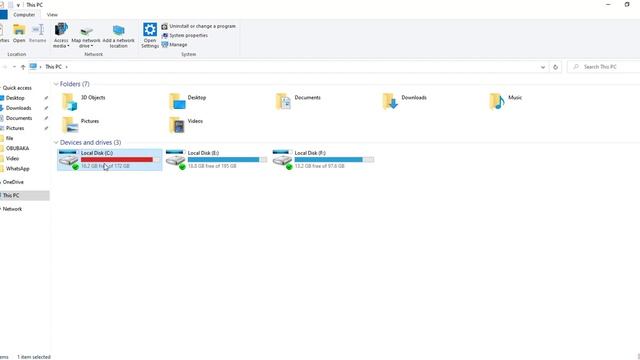Select the 3D Objects folder
The width and height of the screenshot is (640, 360).
(70, 102)
